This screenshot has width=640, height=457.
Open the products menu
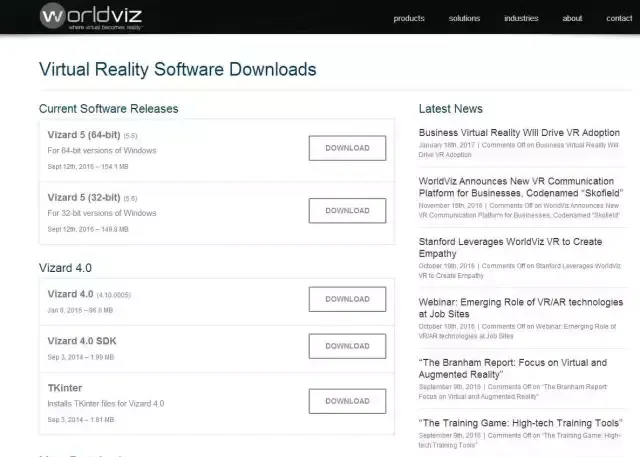[x=409, y=18]
